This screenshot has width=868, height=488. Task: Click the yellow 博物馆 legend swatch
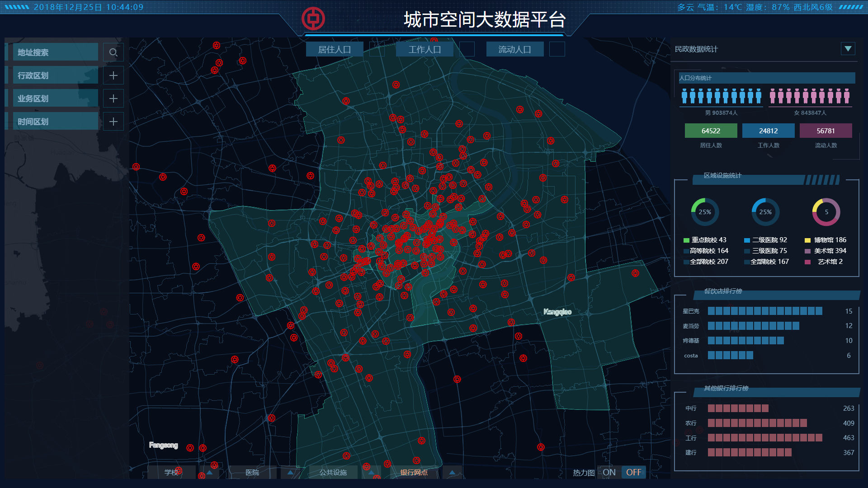click(x=807, y=240)
